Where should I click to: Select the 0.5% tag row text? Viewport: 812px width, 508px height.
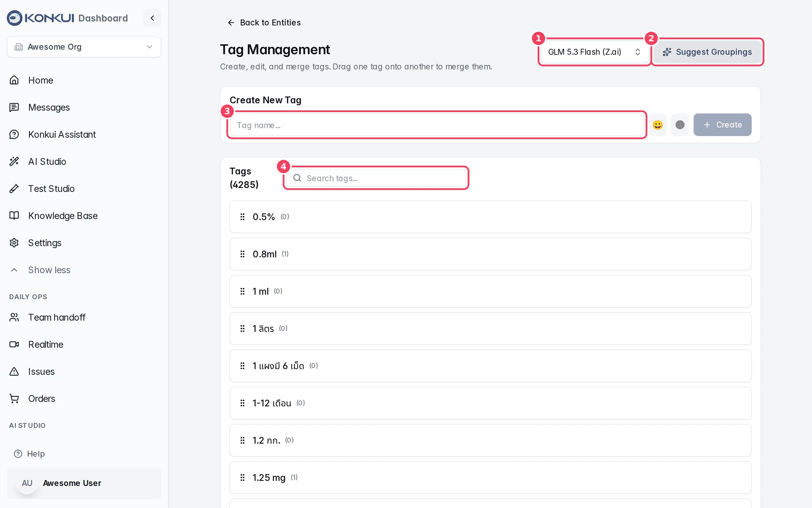pos(264,217)
